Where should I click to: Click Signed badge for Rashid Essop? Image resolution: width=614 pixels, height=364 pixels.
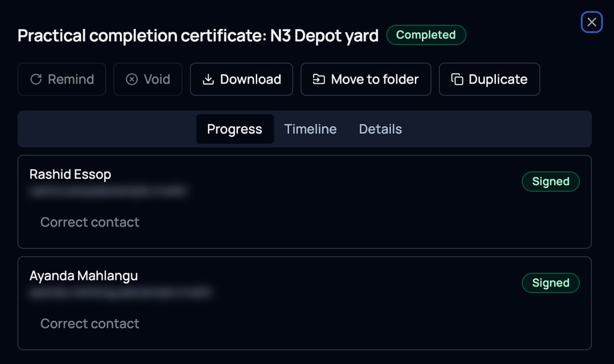click(550, 182)
